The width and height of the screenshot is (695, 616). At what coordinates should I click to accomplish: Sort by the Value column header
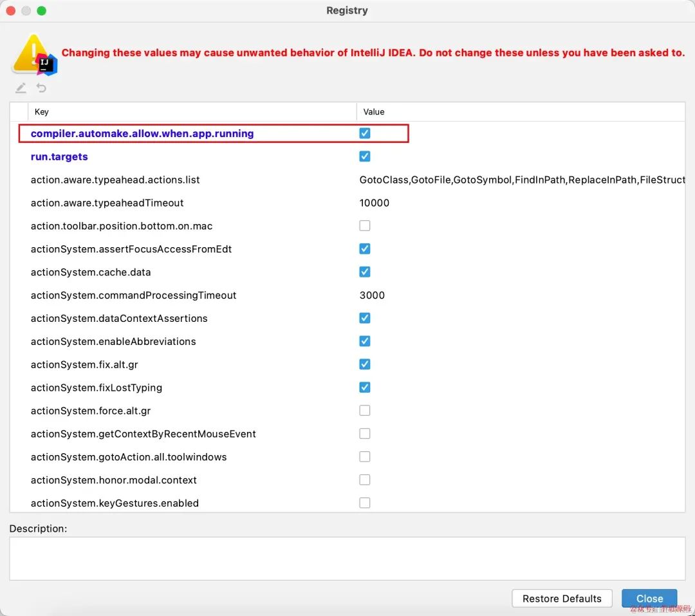click(521, 112)
